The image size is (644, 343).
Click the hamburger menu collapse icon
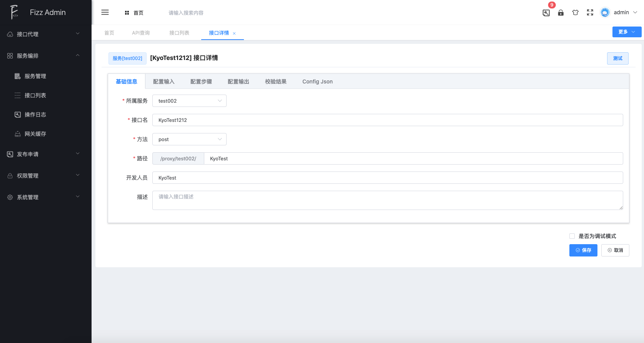pyautogui.click(x=105, y=12)
